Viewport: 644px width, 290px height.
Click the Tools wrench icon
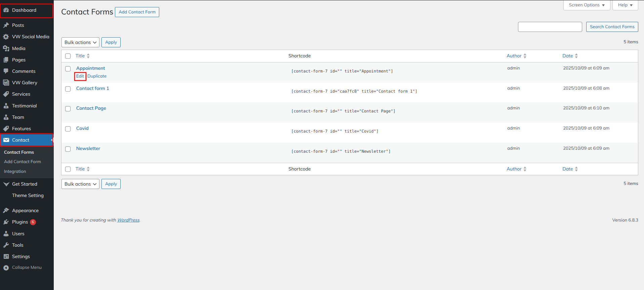(6, 245)
